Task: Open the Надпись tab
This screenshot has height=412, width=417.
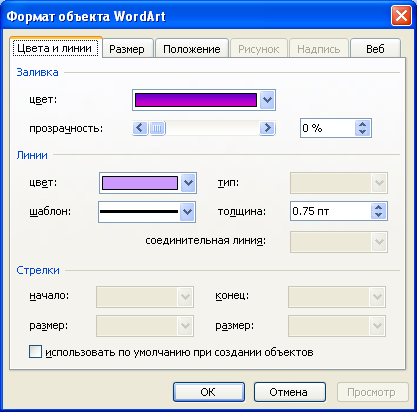Action: click(319, 49)
